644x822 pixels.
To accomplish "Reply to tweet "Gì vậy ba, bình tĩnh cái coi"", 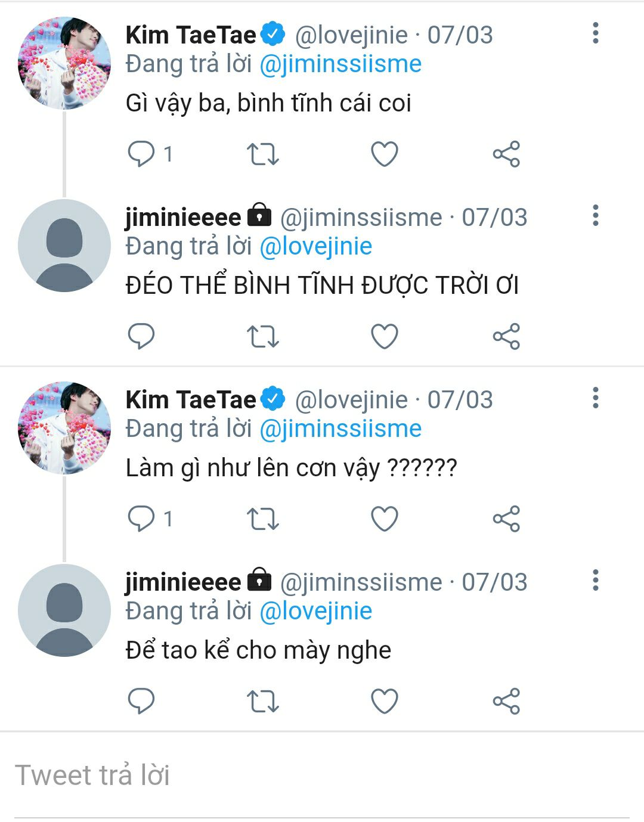I will click(x=141, y=154).
